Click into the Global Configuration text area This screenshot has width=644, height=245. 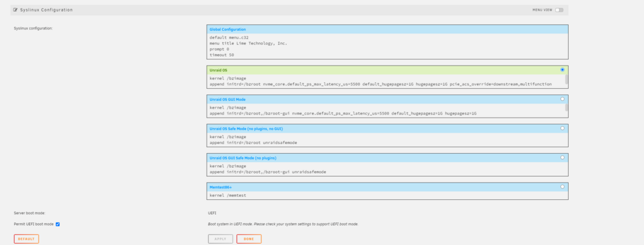tap(387, 46)
